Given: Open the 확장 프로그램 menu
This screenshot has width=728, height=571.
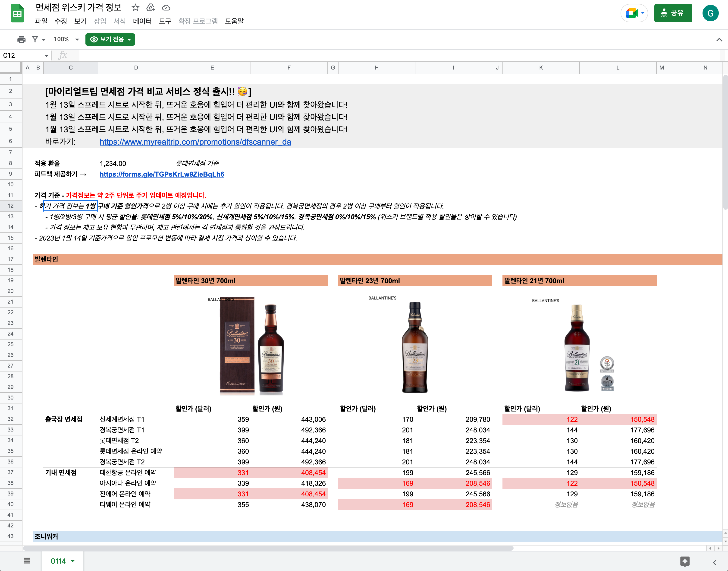Looking at the screenshot, I should pos(198,21).
